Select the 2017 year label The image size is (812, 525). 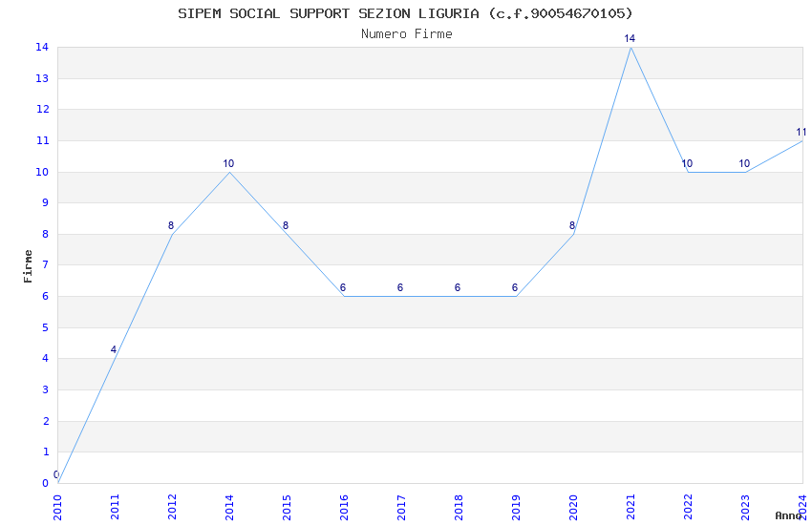click(401, 507)
